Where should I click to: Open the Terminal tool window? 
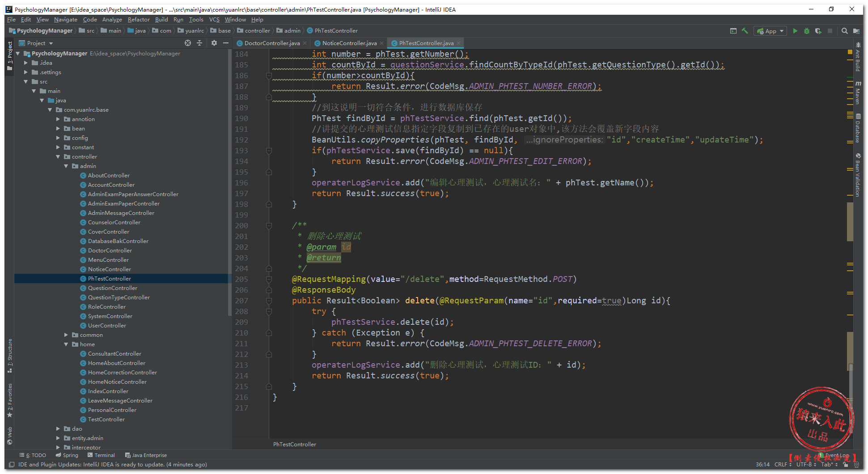(x=101, y=455)
